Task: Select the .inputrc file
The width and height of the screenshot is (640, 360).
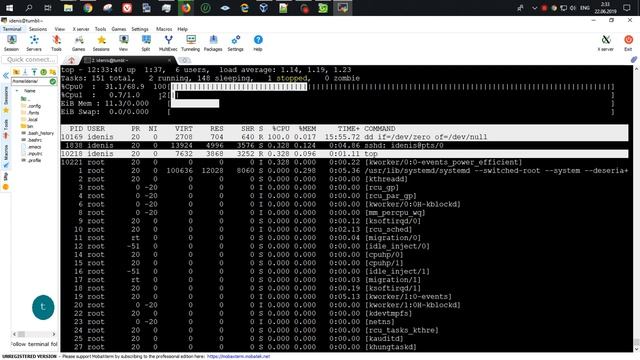Action: [31, 153]
